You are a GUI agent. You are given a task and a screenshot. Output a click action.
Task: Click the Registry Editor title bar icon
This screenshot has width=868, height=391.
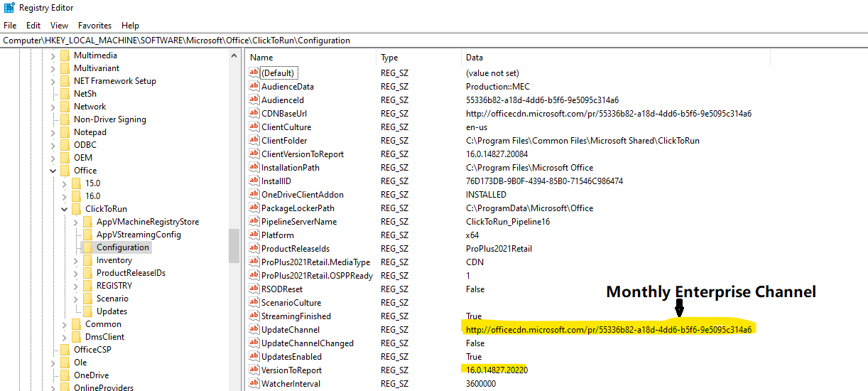pos(9,8)
